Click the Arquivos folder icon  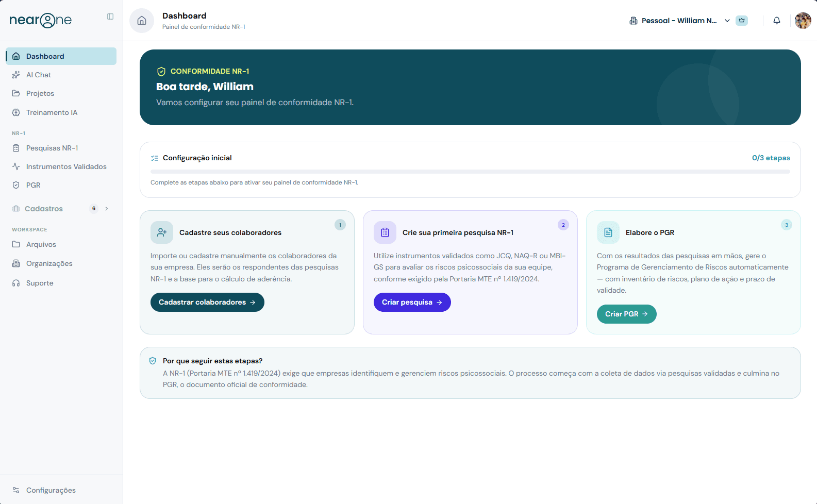click(x=16, y=244)
